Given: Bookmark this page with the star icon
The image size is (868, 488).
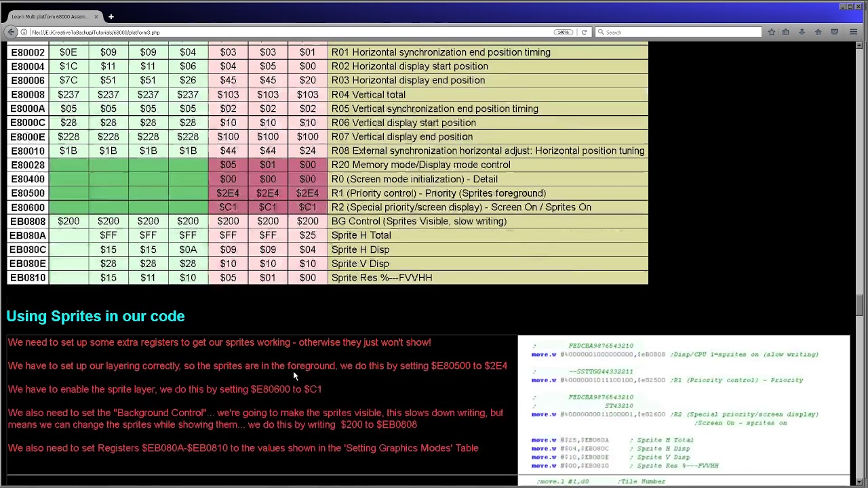Looking at the screenshot, I should (x=771, y=32).
